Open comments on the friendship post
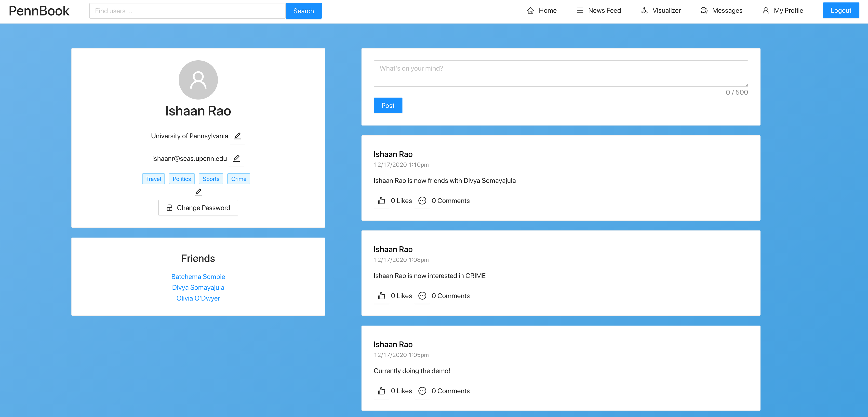The height and width of the screenshot is (417, 868). pyautogui.click(x=422, y=201)
